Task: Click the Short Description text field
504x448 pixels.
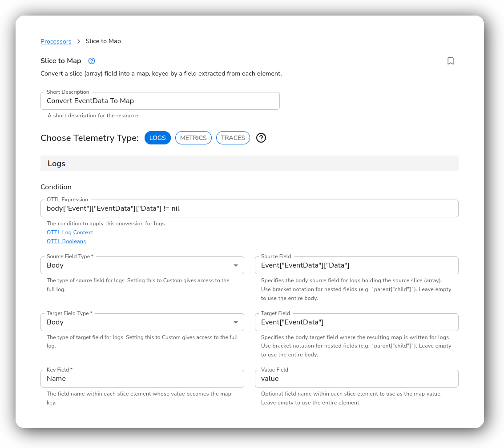Action: coord(160,101)
